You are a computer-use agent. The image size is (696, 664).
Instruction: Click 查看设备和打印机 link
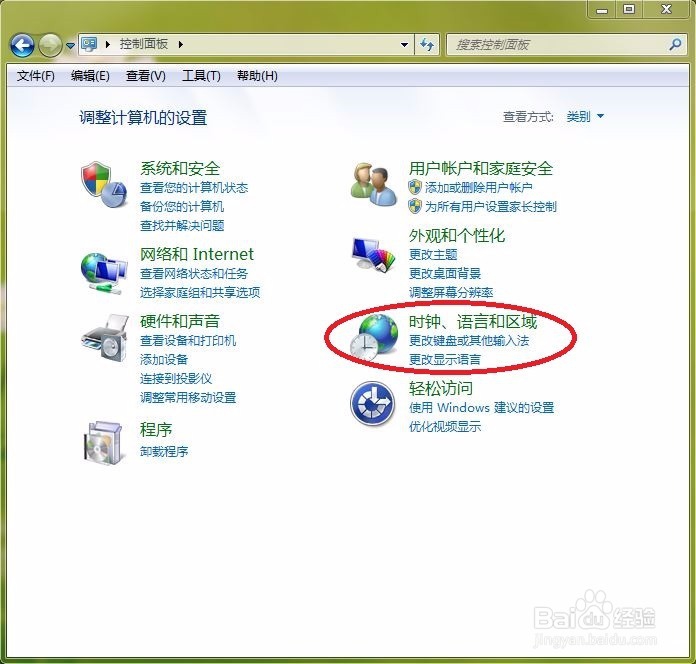click(x=188, y=340)
